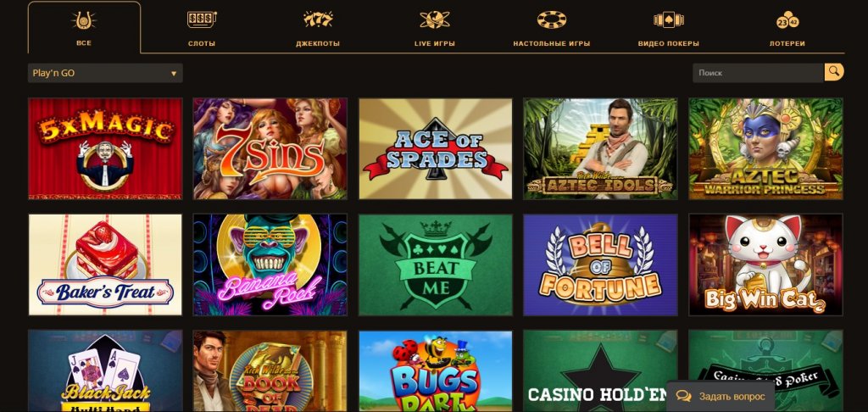Image resolution: width=868 pixels, height=412 pixels.
Task: Click the horseshoe icon for all games
Action: click(x=84, y=20)
